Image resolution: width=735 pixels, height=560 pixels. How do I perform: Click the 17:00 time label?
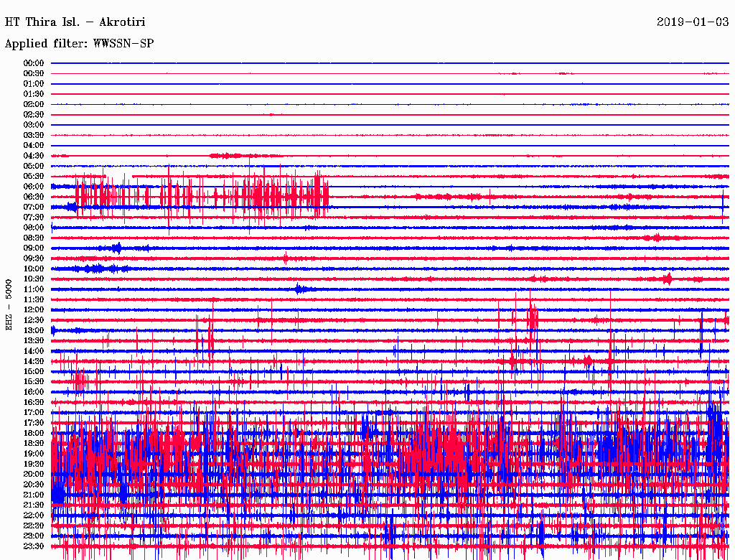click(34, 412)
